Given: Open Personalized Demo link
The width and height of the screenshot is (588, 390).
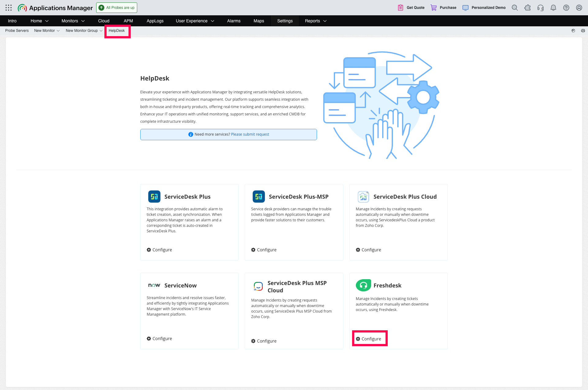Looking at the screenshot, I should click(x=484, y=8).
